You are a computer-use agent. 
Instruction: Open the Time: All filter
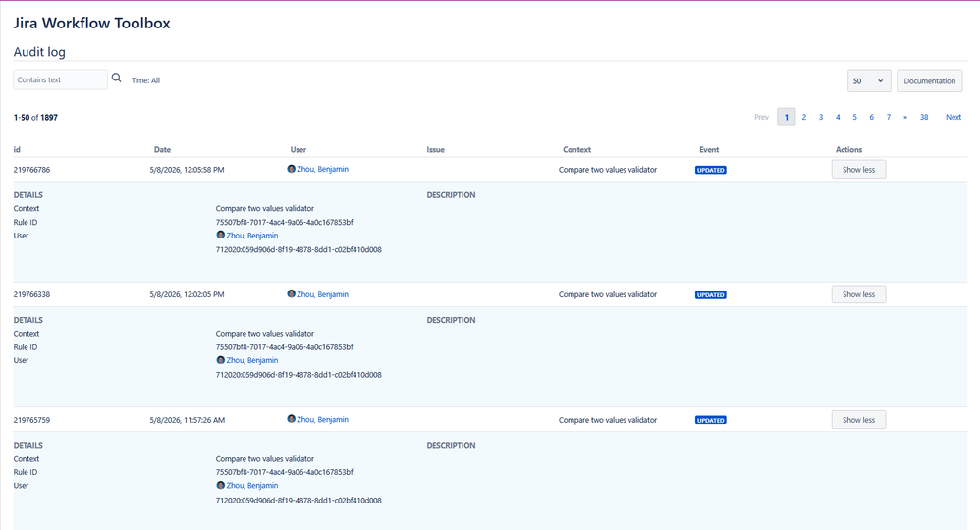pyautogui.click(x=145, y=80)
